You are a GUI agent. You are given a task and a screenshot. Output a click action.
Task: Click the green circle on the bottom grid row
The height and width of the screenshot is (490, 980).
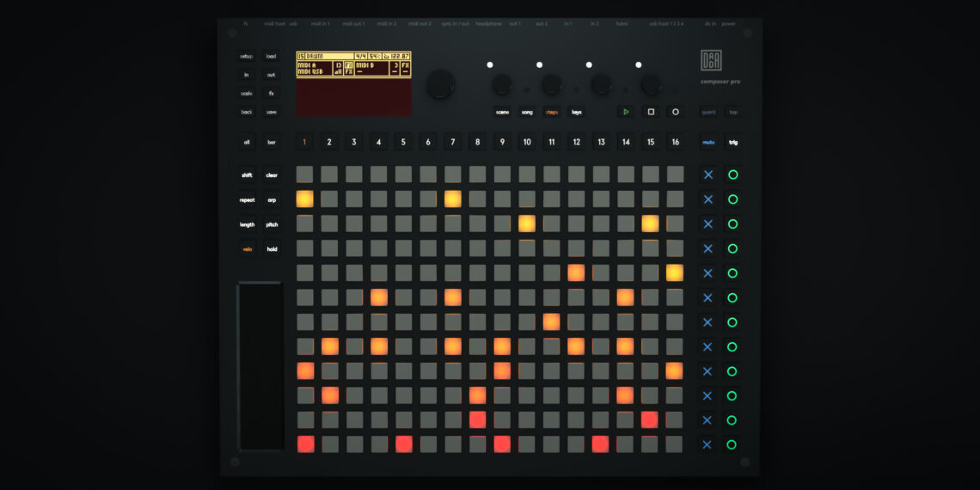732,444
